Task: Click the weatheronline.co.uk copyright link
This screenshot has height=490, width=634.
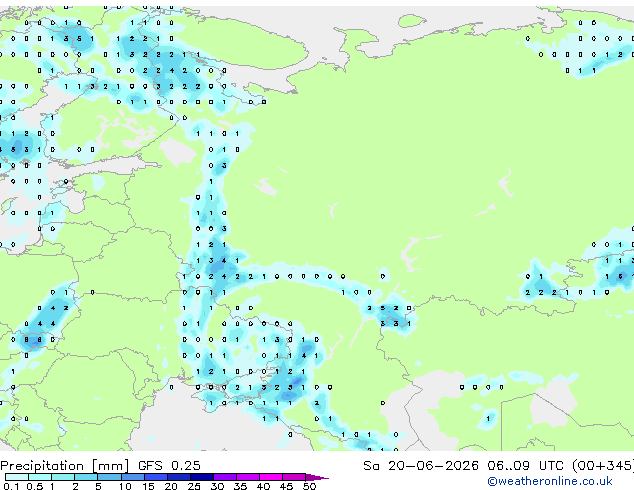Action: (550, 481)
